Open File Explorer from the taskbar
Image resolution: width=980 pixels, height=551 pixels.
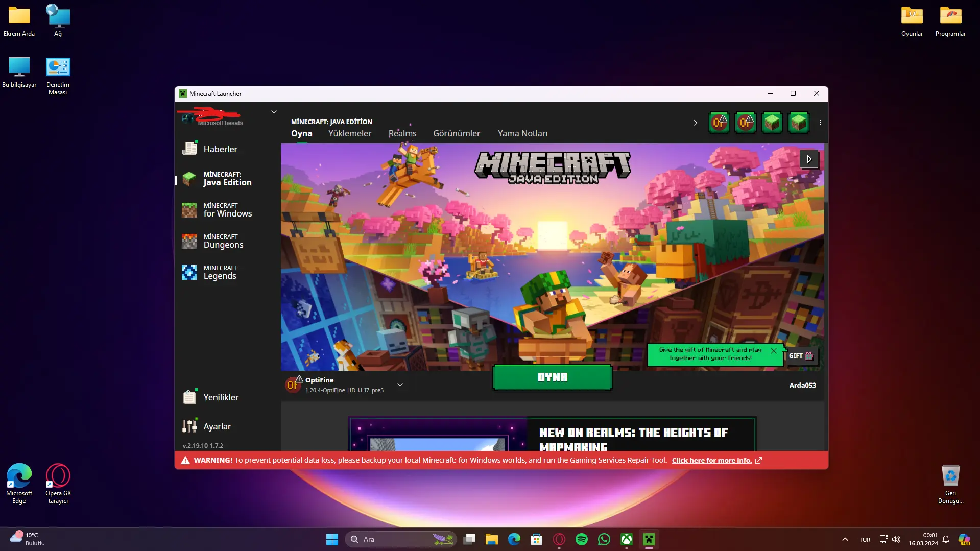(x=492, y=539)
